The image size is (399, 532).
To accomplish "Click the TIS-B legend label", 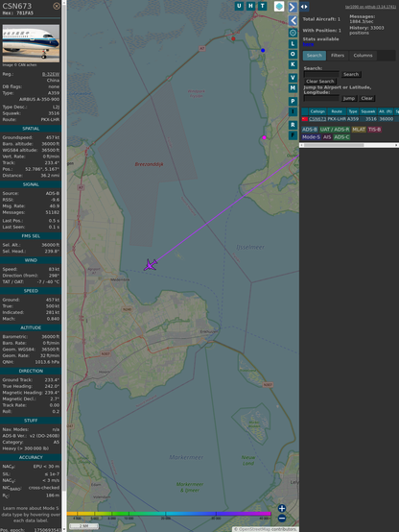I will click(375, 130).
